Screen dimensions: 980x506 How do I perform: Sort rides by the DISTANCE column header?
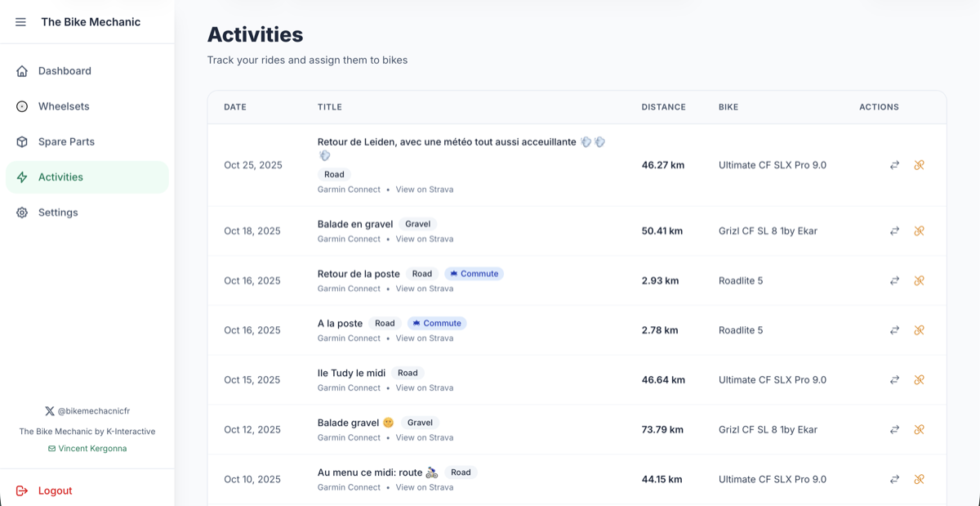coord(663,106)
